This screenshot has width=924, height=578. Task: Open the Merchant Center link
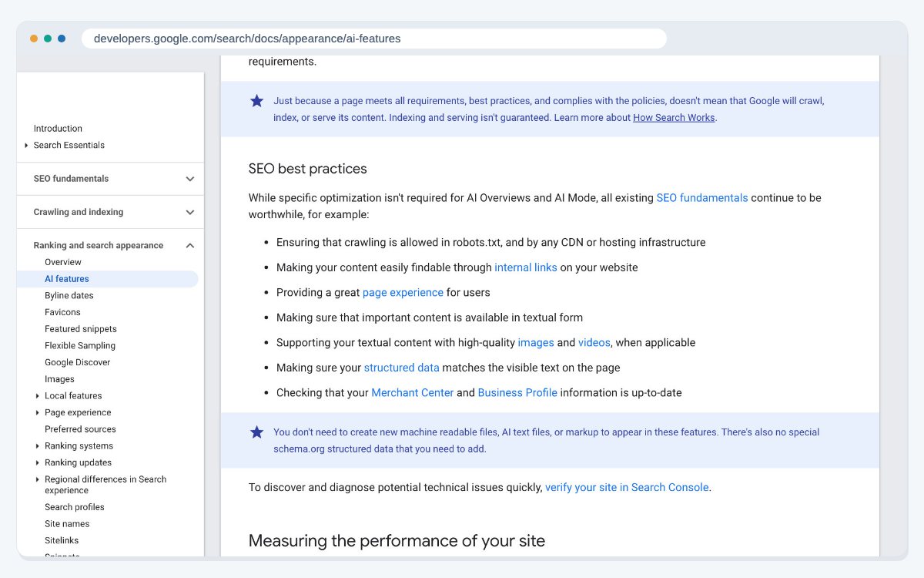[x=412, y=393]
